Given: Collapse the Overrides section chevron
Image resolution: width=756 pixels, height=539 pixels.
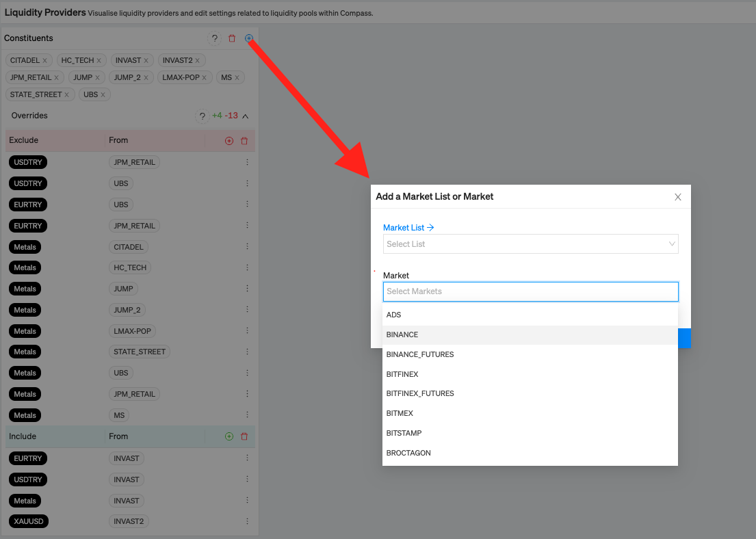Looking at the screenshot, I should (x=246, y=116).
